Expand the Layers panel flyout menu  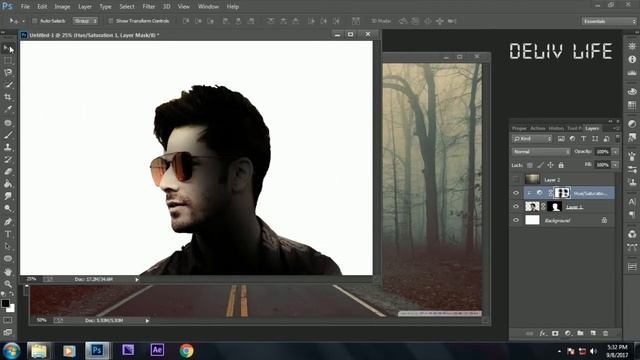point(616,128)
